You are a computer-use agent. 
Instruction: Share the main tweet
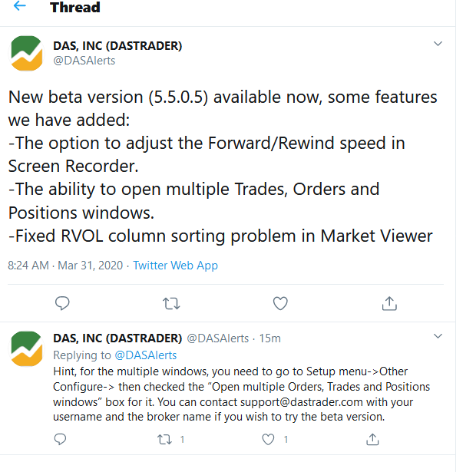tap(389, 304)
